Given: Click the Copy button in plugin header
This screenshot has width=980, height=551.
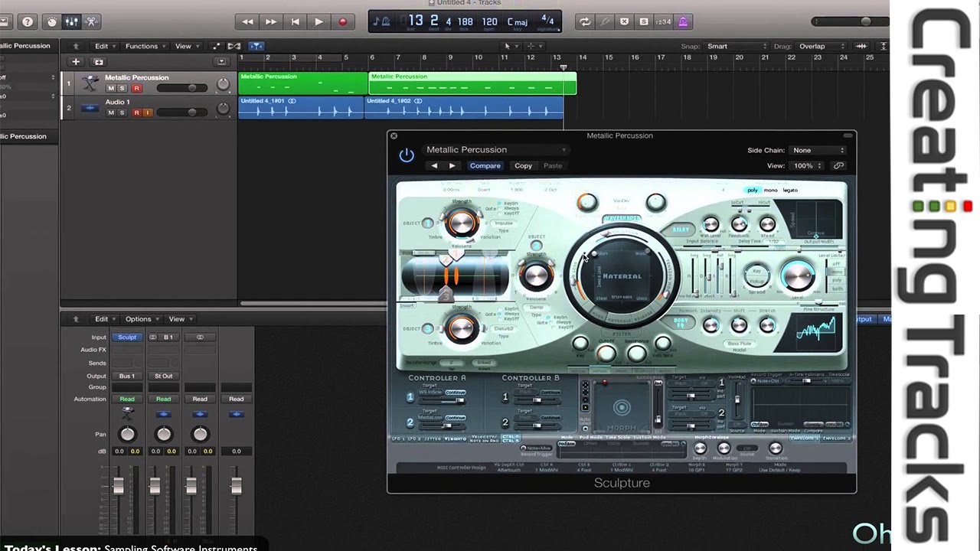Looking at the screenshot, I should 524,166.
